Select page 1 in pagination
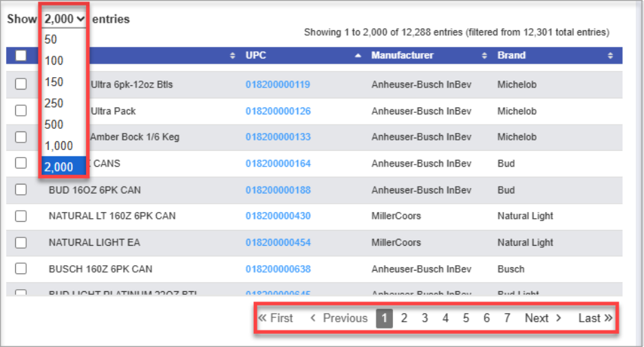Image resolution: width=644 pixels, height=347 pixels. [x=385, y=318]
